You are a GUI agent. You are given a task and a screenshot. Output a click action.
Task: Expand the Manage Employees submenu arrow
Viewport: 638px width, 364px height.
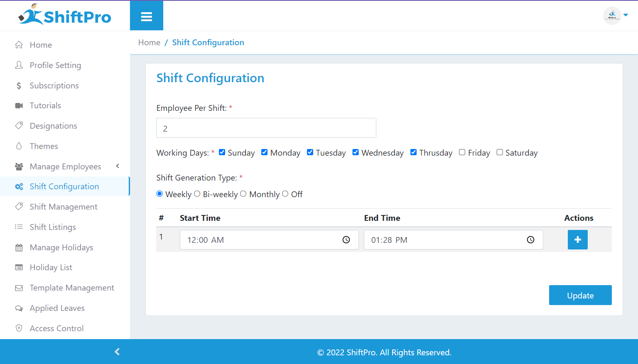[118, 166]
